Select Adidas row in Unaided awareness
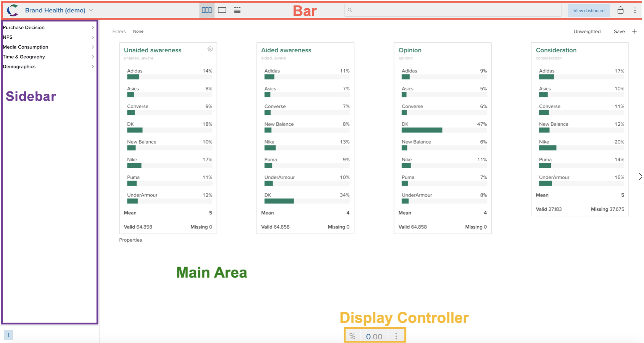The width and height of the screenshot is (644, 343). (169, 74)
